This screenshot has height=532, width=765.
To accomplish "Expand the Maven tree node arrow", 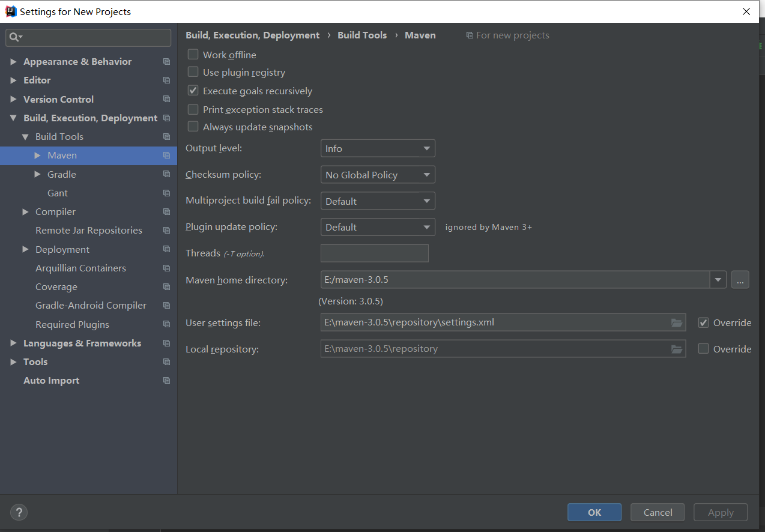I will (x=37, y=156).
